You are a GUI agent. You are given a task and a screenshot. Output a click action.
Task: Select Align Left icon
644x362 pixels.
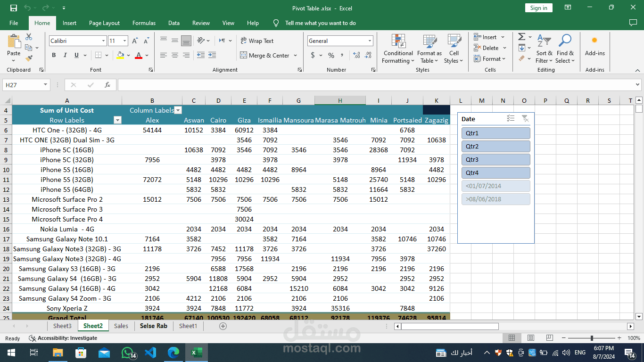click(x=164, y=55)
